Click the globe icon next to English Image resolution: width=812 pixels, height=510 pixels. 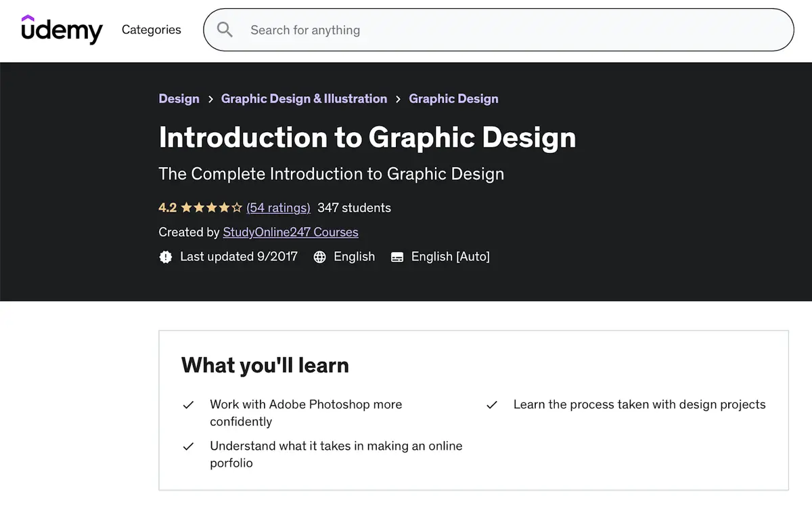coord(319,257)
